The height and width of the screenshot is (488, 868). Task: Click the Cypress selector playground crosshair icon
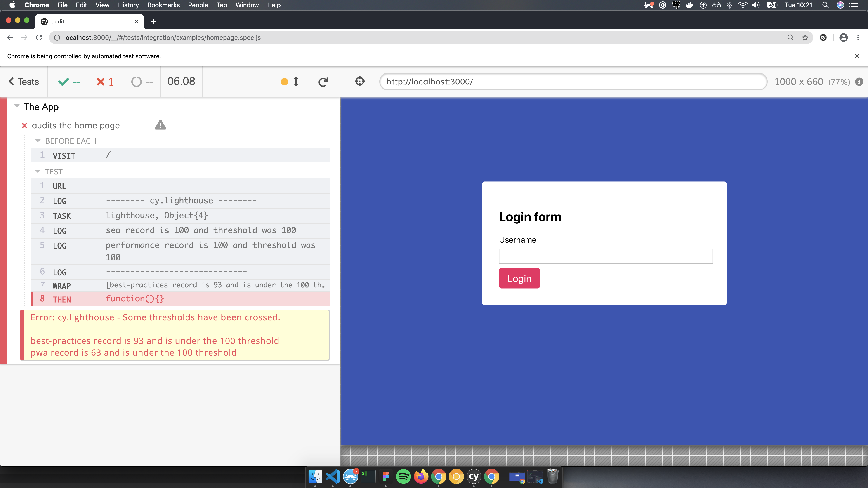(360, 82)
